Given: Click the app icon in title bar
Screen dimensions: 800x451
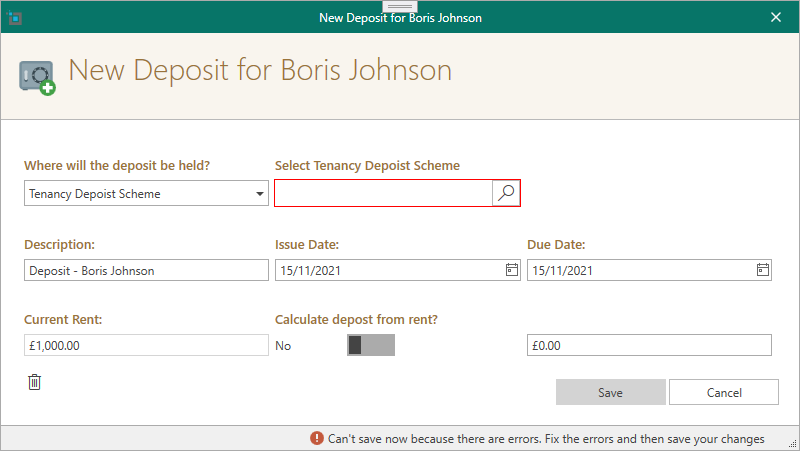Looking at the screenshot, I should [x=15, y=18].
